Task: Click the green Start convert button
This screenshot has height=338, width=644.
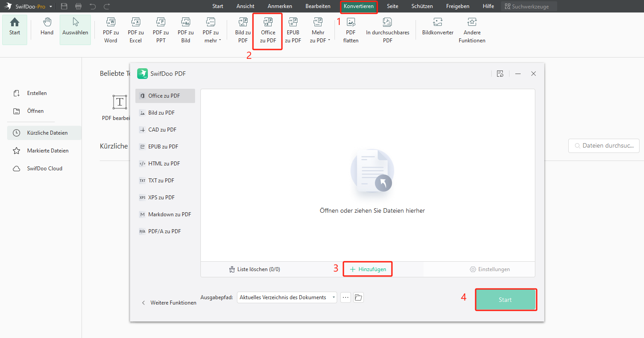Action: coord(505,300)
